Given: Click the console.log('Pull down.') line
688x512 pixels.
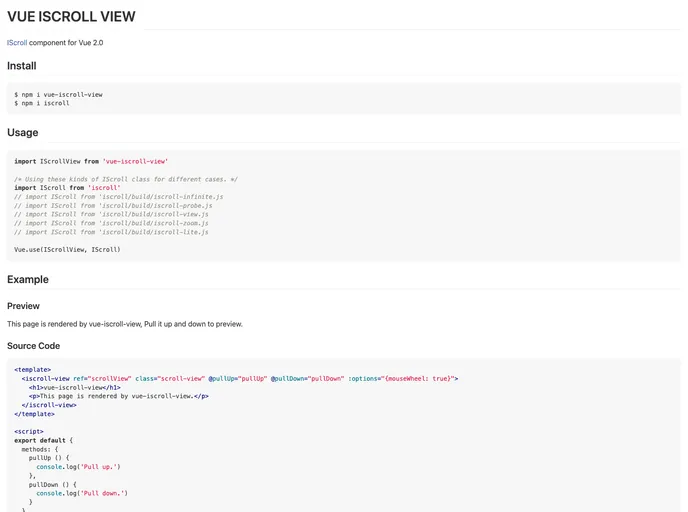Looking at the screenshot, I should tap(82, 493).
